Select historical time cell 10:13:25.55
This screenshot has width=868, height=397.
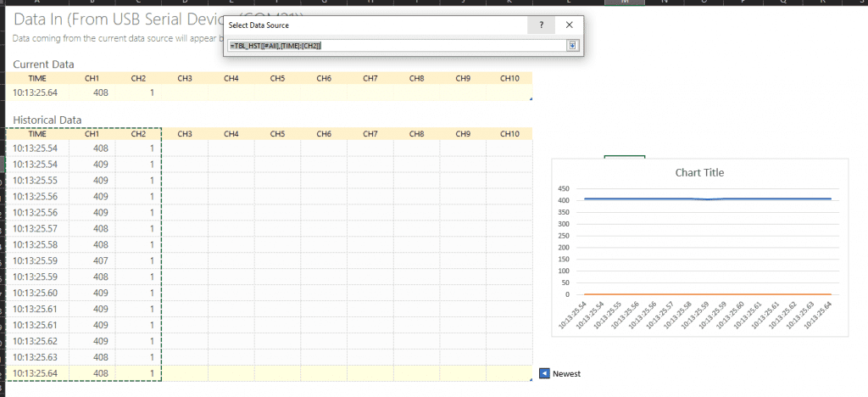[x=37, y=181]
